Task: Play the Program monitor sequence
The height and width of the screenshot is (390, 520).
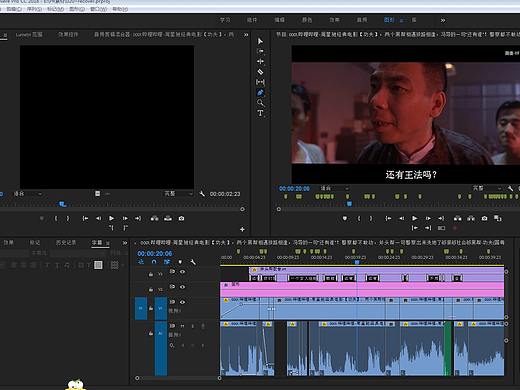Action: (415, 218)
